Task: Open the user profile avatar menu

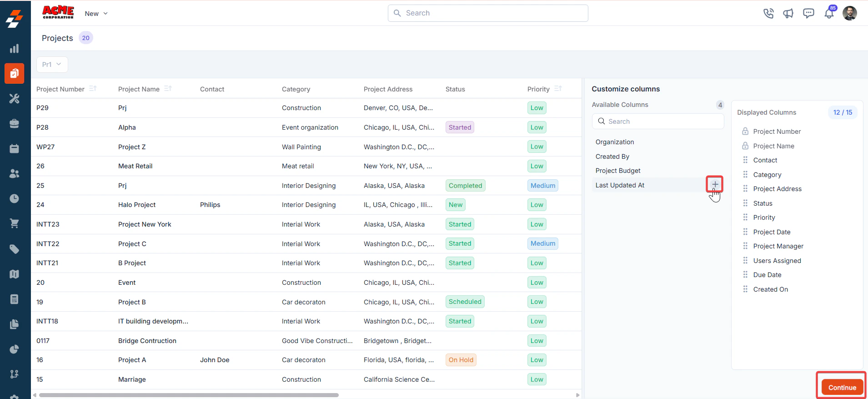Action: pos(849,13)
